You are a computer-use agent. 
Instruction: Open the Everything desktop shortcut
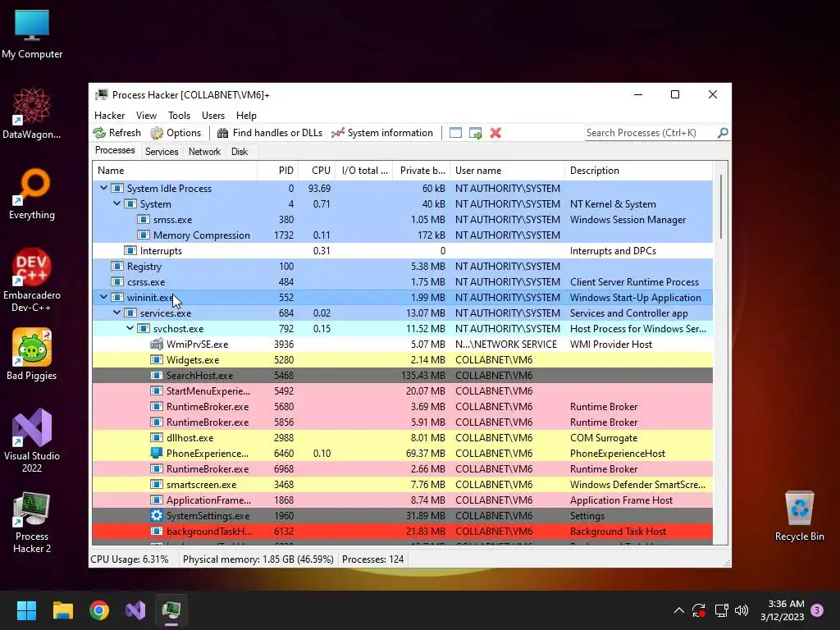coord(32,194)
